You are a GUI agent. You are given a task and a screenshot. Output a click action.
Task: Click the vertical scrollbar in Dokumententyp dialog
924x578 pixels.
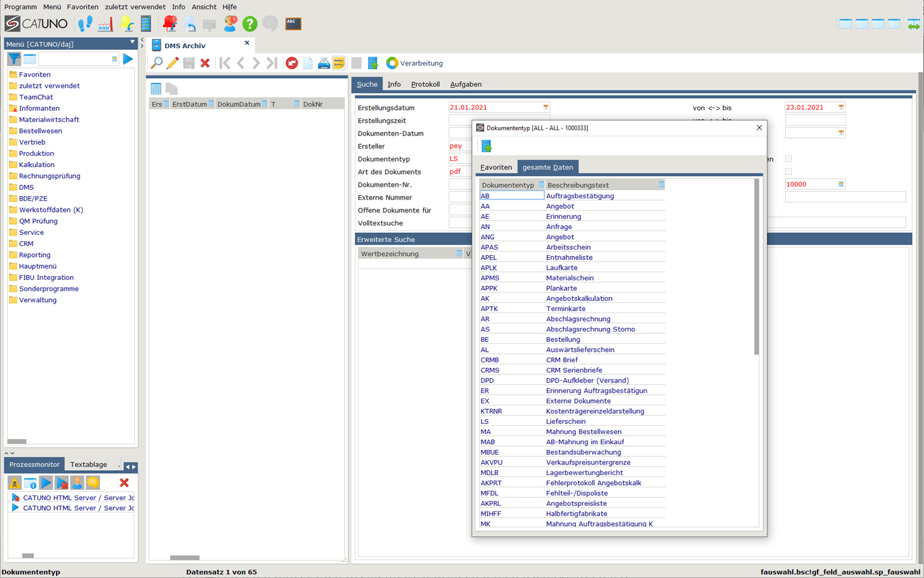tap(756, 267)
